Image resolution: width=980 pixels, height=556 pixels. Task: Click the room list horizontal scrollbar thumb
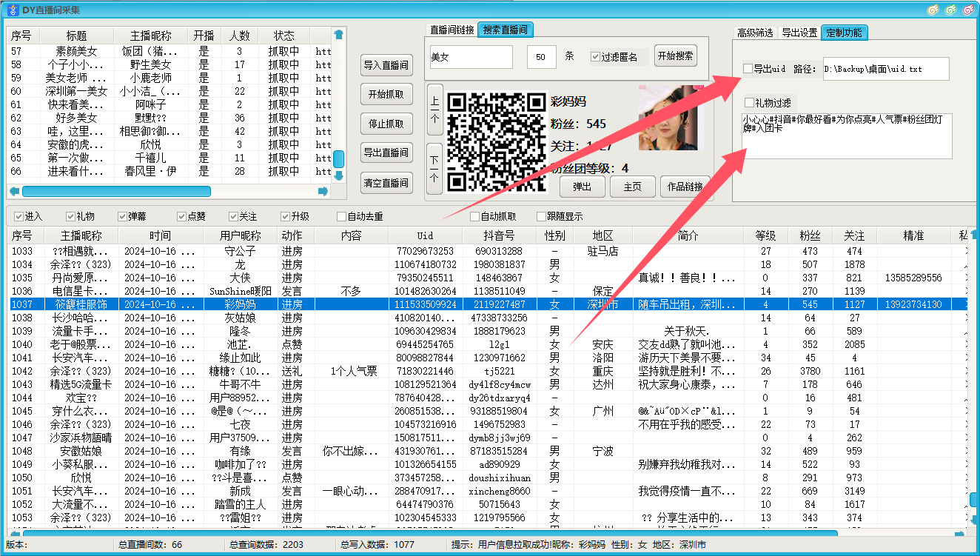point(116,191)
